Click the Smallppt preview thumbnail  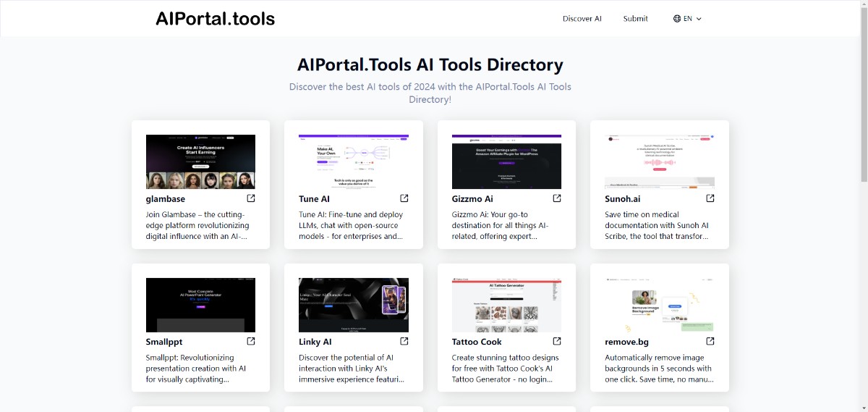tap(200, 305)
